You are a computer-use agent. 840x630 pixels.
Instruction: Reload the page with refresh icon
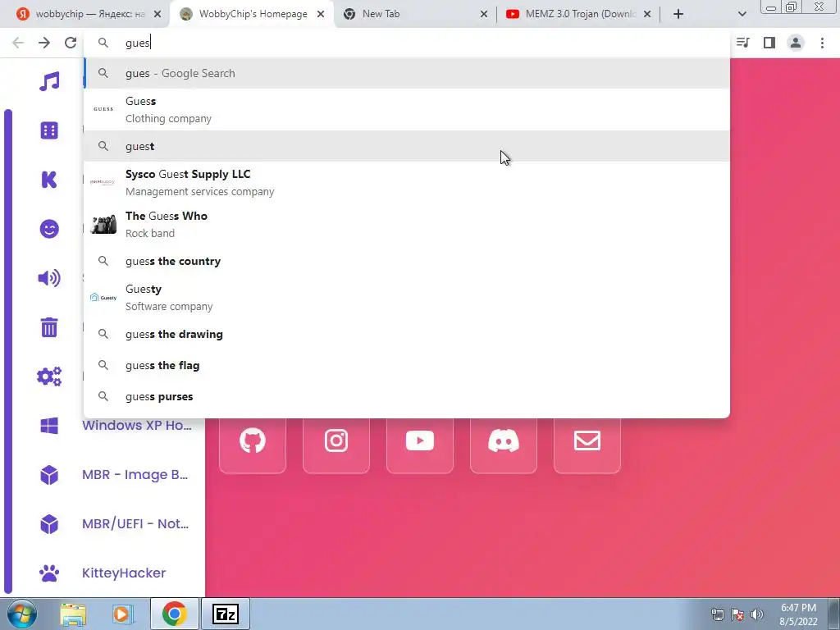[71, 43]
